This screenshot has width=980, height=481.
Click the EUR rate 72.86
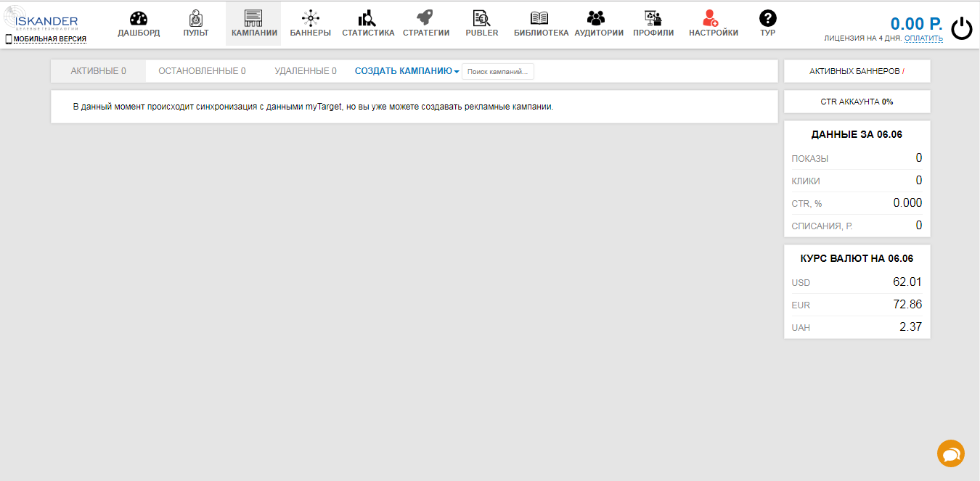pyautogui.click(x=907, y=305)
